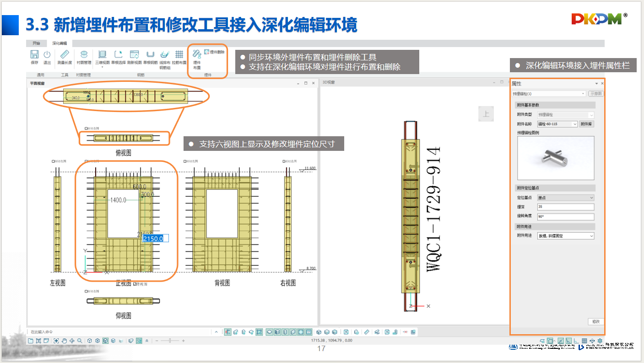The width and height of the screenshot is (644, 363).
Task: Click the 示意图 button
Action: click(x=595, y=94)
